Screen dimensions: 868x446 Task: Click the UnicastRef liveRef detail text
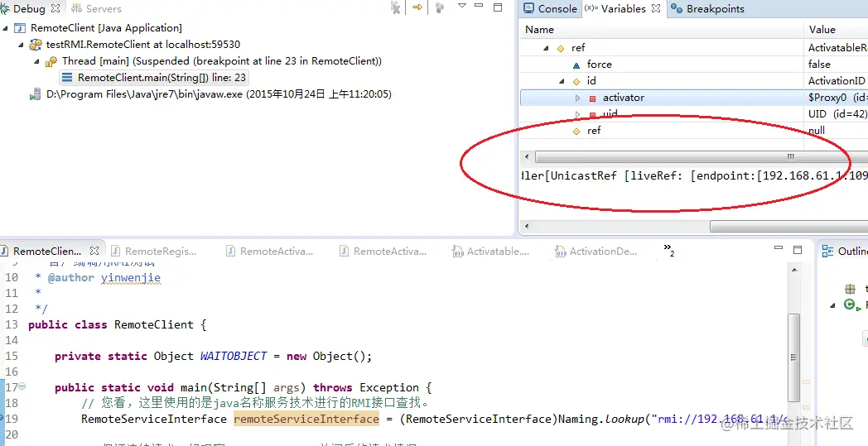695,176
